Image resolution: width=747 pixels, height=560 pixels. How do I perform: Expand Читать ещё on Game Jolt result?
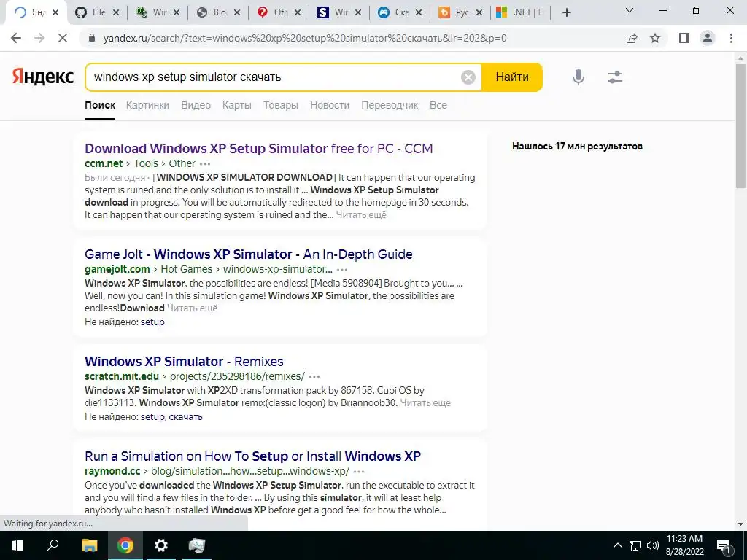coord(193,308)
